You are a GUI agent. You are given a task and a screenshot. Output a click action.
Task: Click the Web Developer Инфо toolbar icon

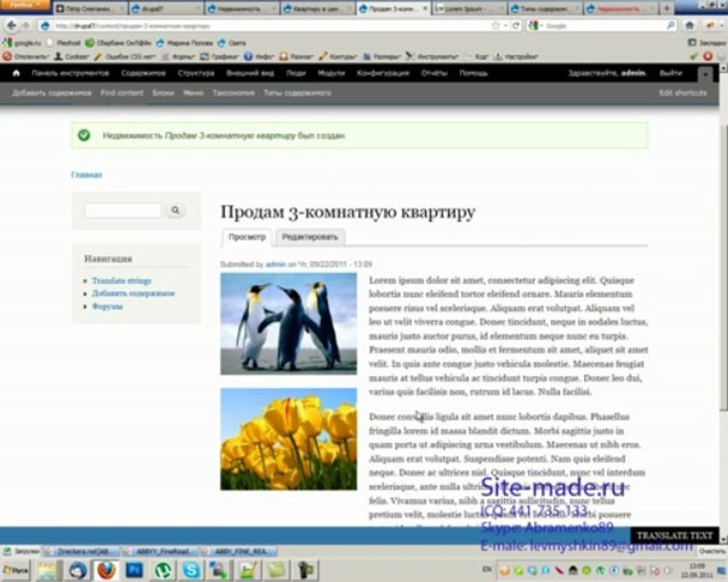259,57
